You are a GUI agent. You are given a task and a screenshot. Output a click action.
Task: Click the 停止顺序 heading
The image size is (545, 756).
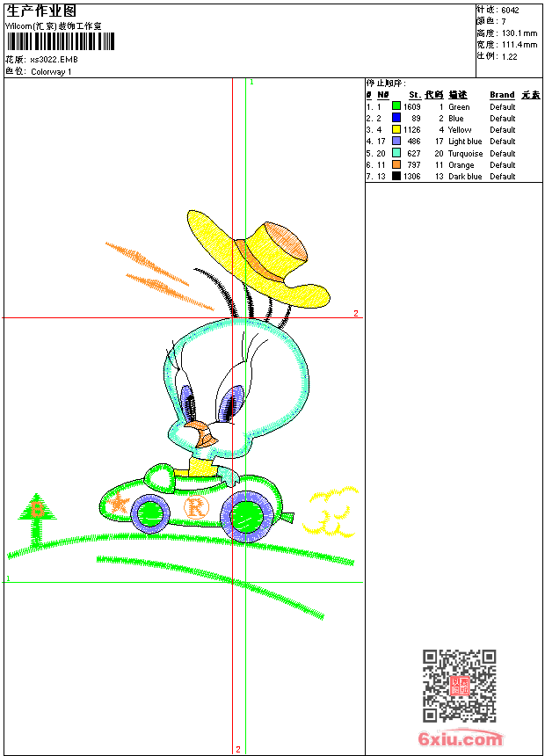point(386,83)
